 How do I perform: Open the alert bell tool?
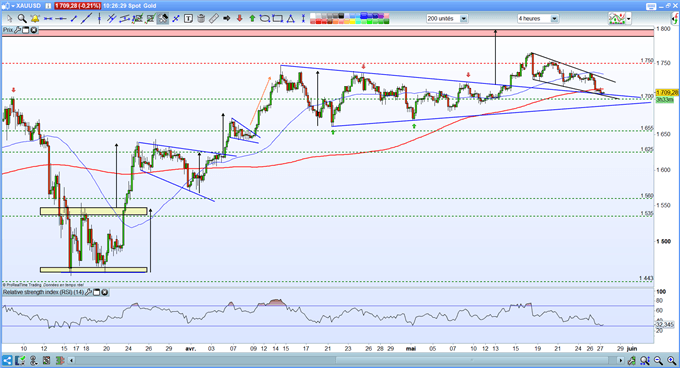[x=35, y=19]
